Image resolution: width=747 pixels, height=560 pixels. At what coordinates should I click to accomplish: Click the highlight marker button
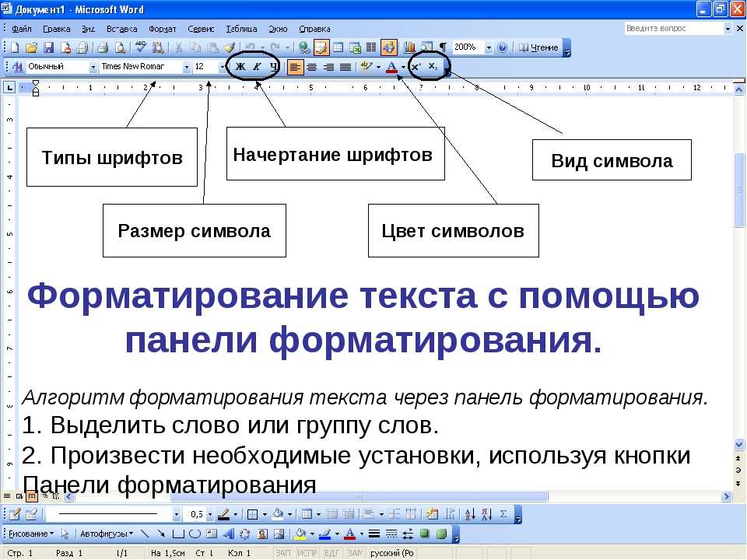366,67
